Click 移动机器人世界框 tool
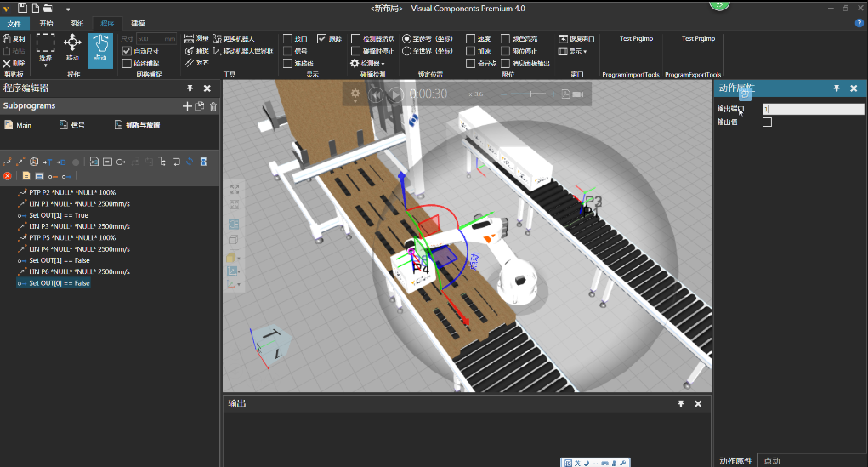Viewport: 868px width, 467px height. pos(243,50)
